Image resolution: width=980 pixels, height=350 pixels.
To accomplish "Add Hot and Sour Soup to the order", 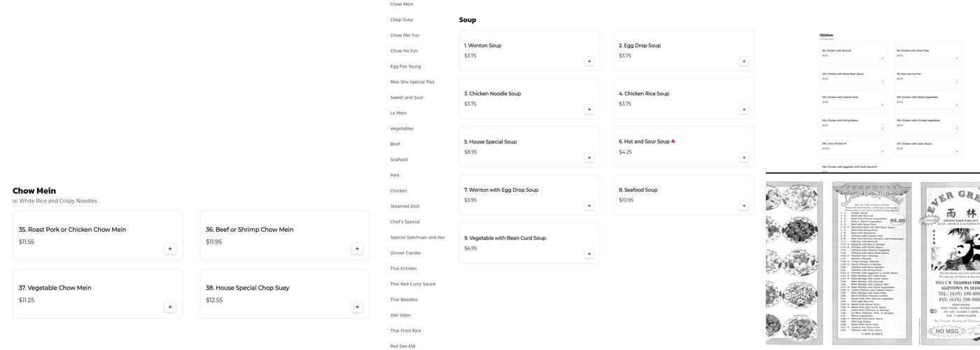I will pos(744,157).
